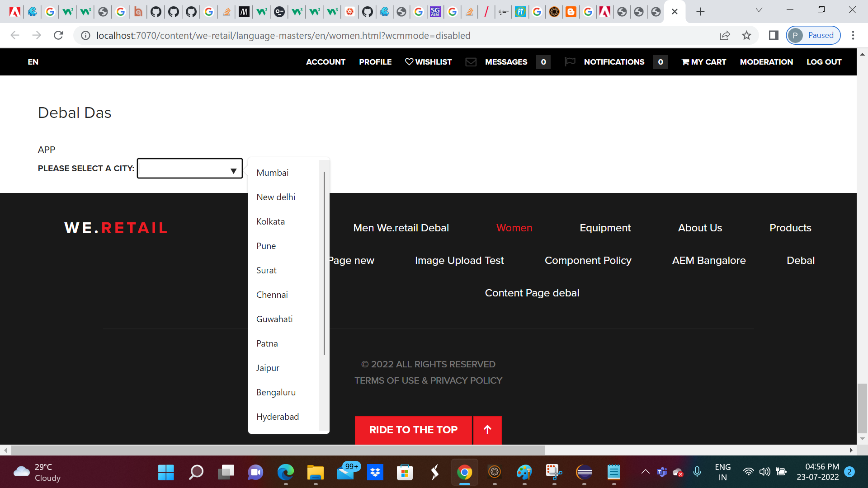Bookmark this page using the star icon
This screenshot has width=868, height=488.
747,35
